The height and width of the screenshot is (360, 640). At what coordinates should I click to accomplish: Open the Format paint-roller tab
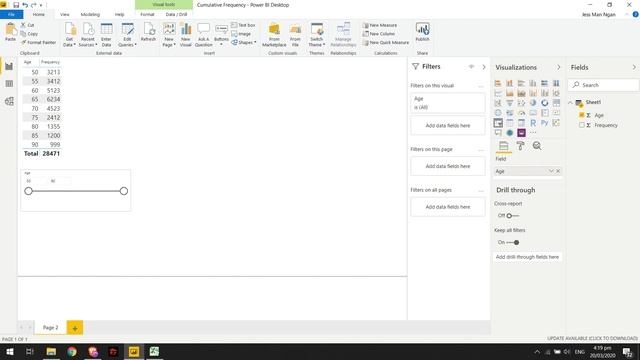point(520,146)
